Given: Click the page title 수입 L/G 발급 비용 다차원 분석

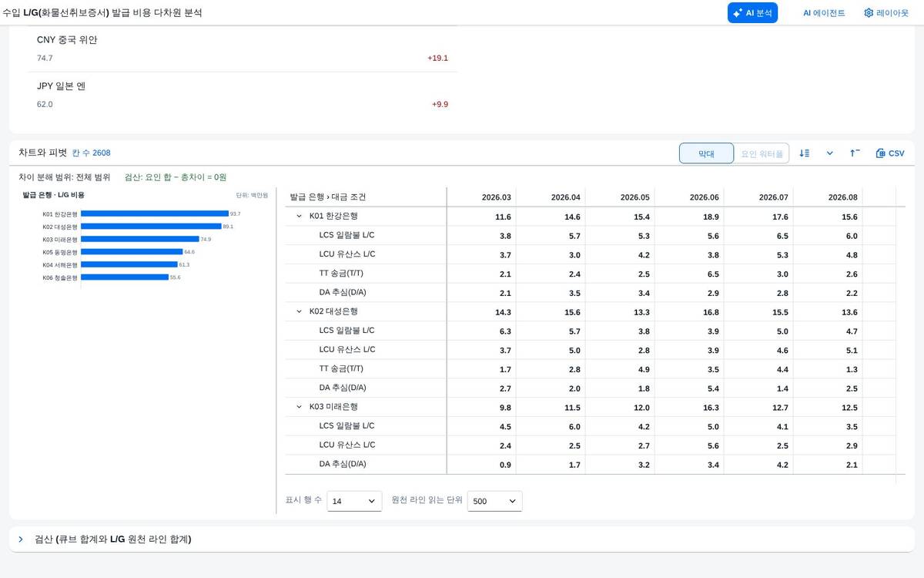Looking at the screenshot, I should [x=102, y=12].
